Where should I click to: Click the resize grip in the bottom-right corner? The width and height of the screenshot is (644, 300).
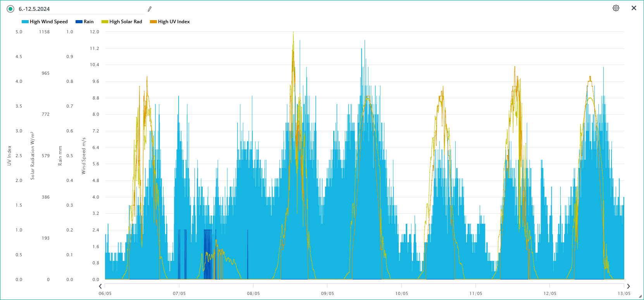[x=640, y=297]
